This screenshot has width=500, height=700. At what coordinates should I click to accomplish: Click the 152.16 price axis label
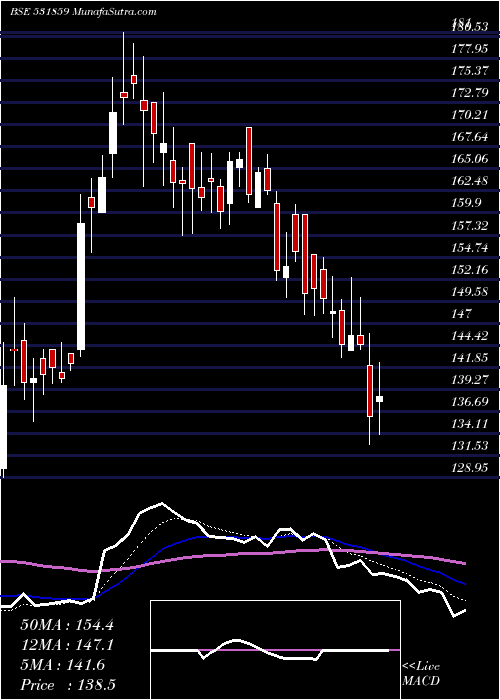[x=470, y=269]
